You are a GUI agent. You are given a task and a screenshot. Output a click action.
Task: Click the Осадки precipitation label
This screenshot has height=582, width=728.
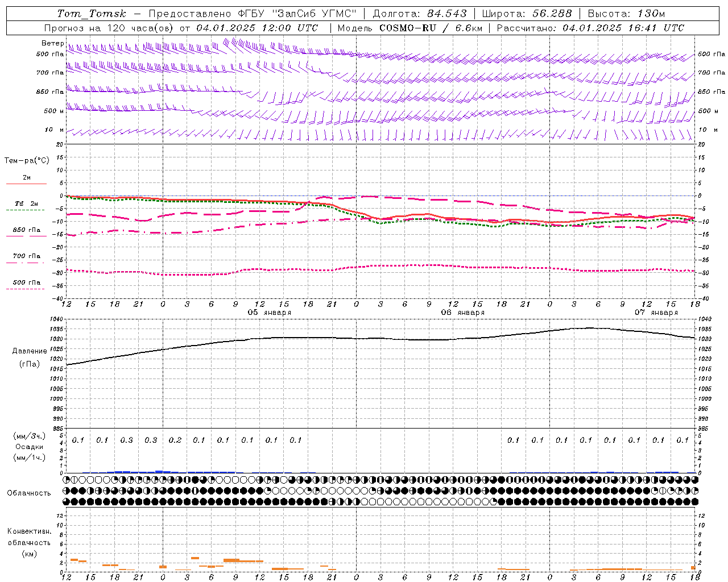[x=29, y=447]
